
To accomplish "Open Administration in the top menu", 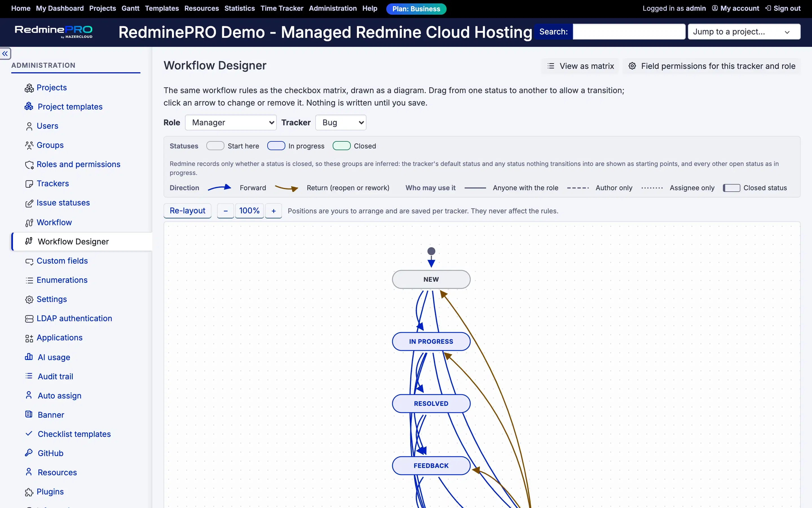I will (x=332, y=8).
